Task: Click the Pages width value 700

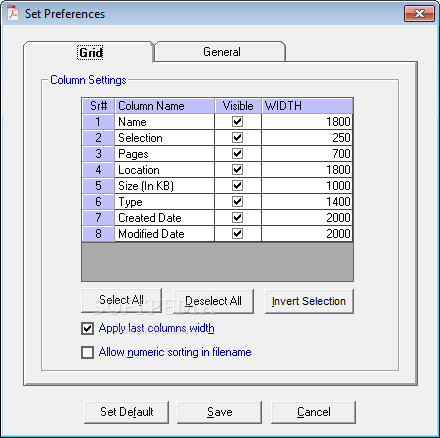Action: pos(307,154)
